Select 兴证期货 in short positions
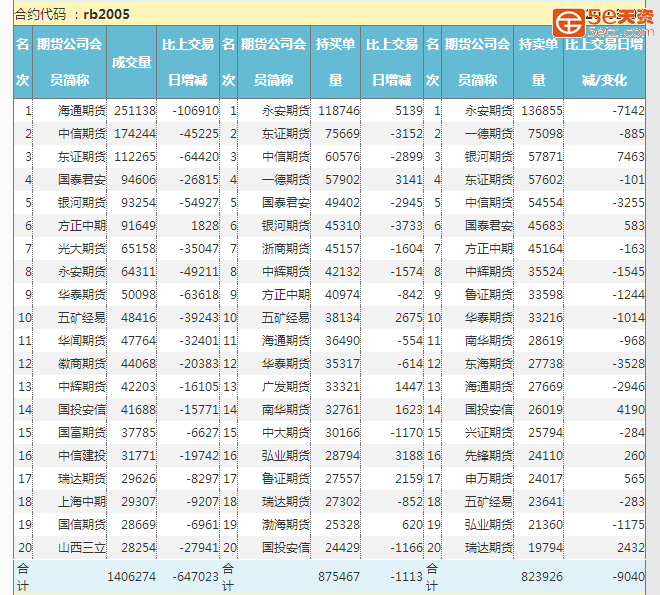 [x=489, y=433]
